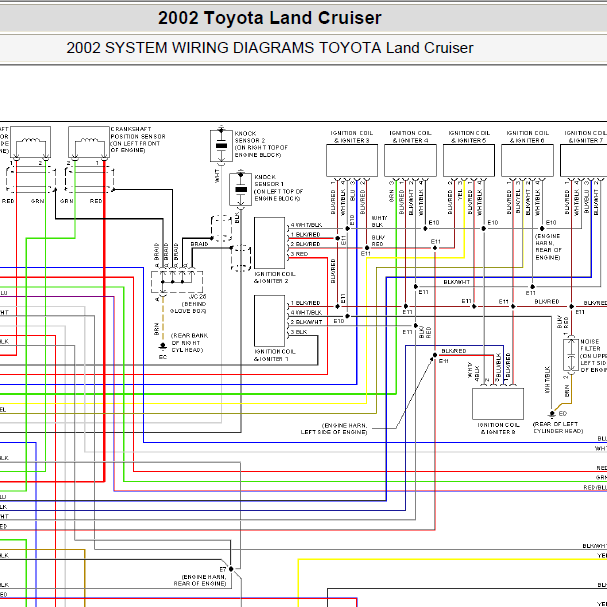Select the "KNOCK SENSOR 1" label text

point(269,180)
